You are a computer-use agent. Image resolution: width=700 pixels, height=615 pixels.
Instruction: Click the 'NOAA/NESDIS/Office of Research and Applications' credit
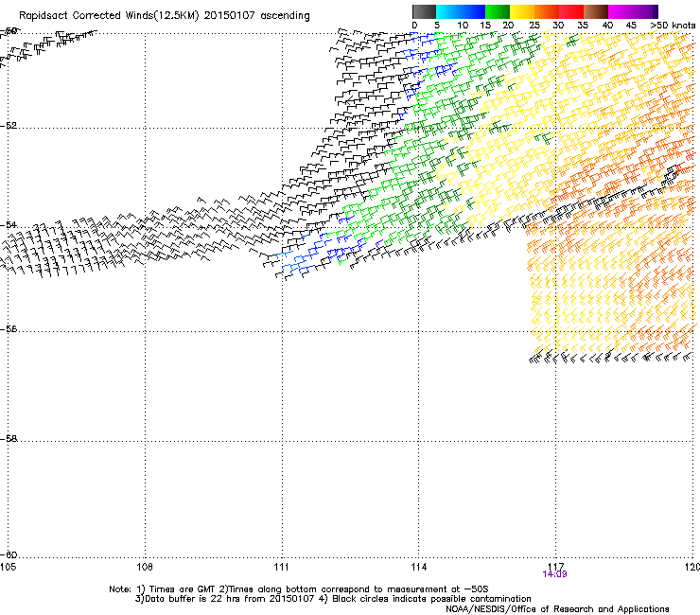(x=557, y=609)
